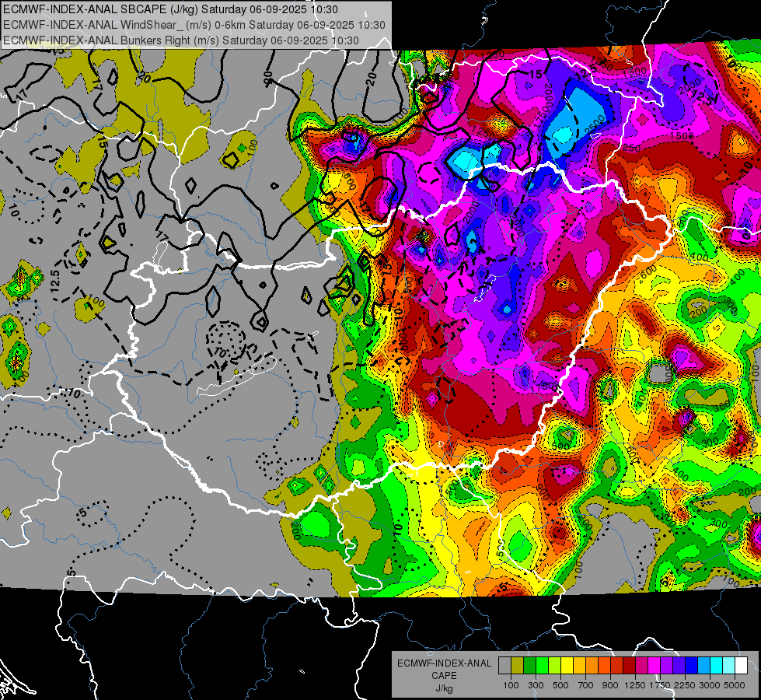761x700 pixels.
Task: Click the 900 legend tick label
Action: [610, 685]
